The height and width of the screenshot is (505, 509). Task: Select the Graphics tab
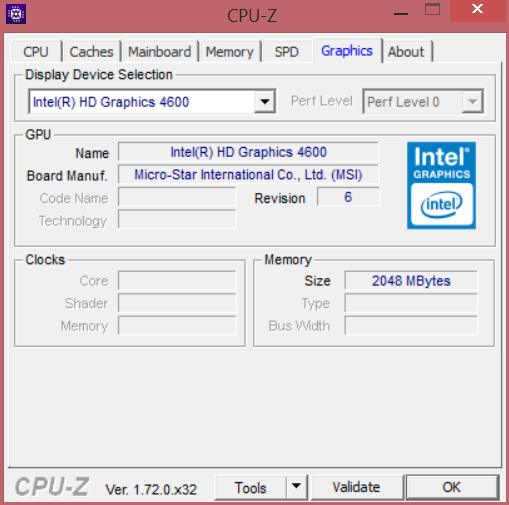[347, 51]
